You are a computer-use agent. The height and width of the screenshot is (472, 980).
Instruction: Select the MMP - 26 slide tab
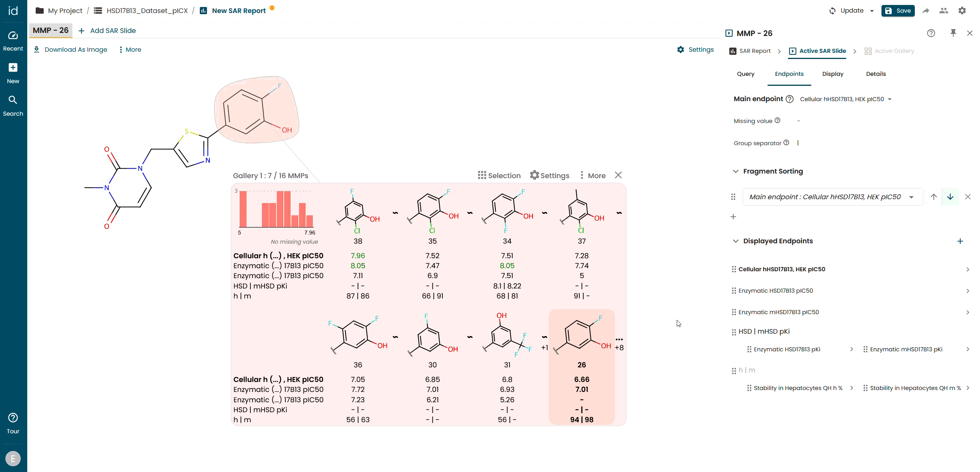(51, 31)
